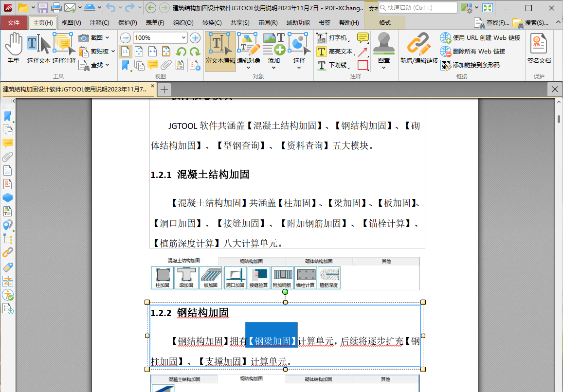The height and width of the screenshot is (392, 563).
Task: Click the zoom in plus button
Action: [195, 38]
